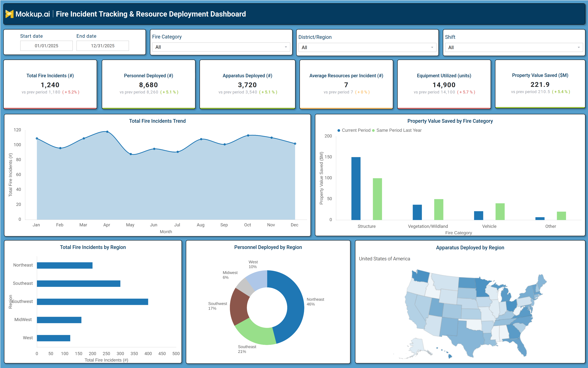Click the Vehicle last year green bar
Image resolution: width=588 pixels, height=368 pixels.
500,211
